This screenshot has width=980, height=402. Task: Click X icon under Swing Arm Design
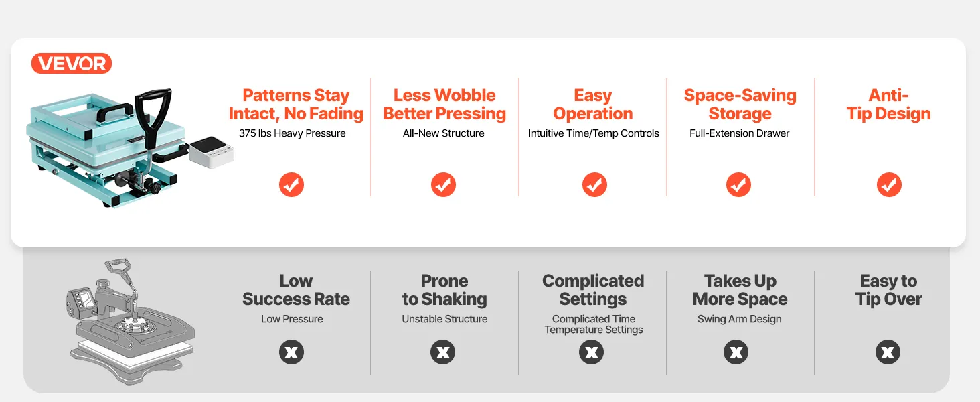point(736,352)
